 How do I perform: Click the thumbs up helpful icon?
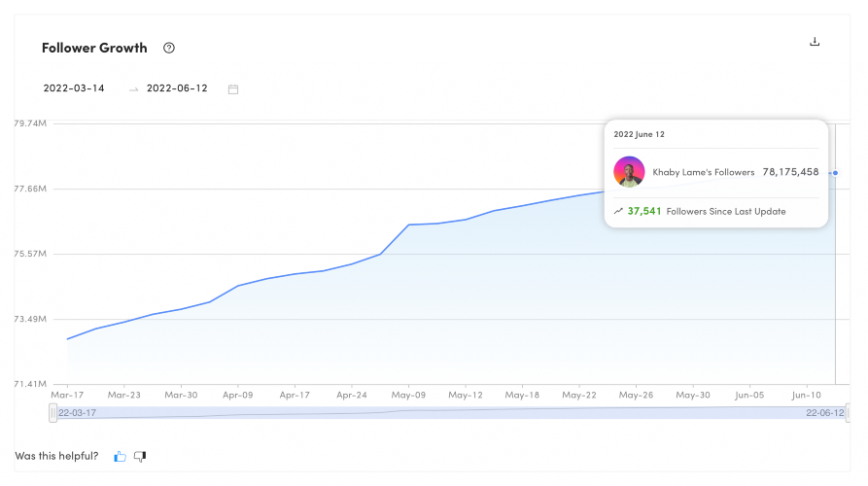click(120, 456)
